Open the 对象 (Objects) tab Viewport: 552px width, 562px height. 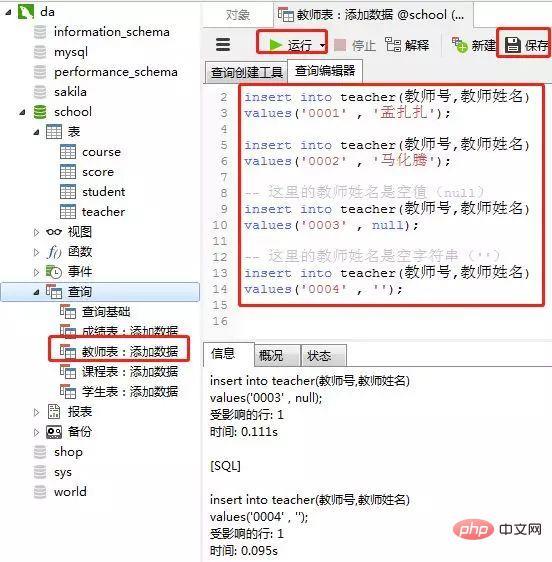pyautogui.click(x=238, y=15)
